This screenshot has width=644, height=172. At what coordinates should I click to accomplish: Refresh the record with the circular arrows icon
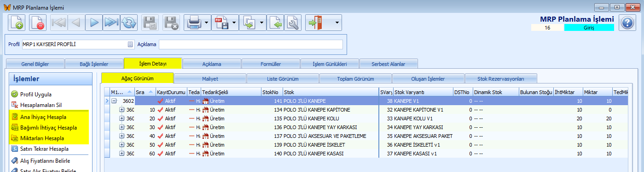(x=129, y=23)
